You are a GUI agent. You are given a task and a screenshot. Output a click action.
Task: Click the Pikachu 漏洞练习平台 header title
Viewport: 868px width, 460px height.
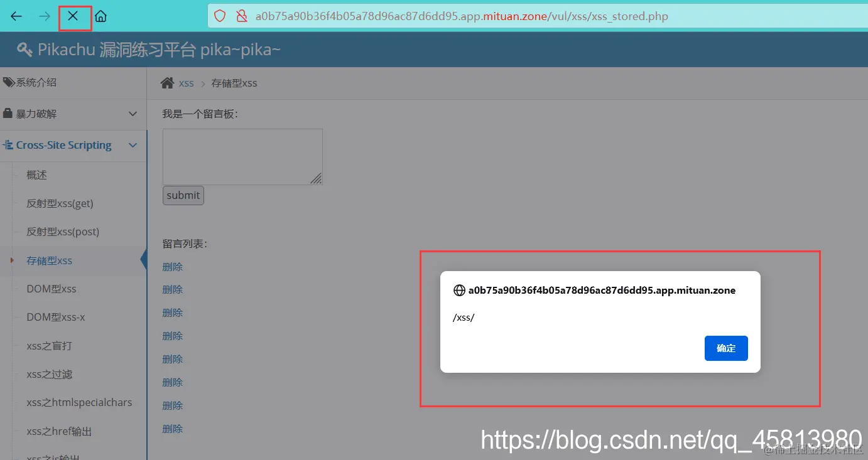coord(159,50)
